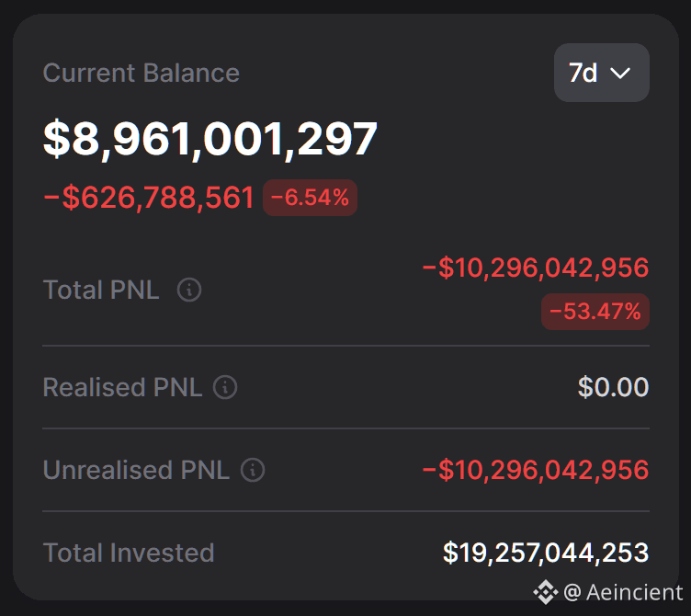
Task: Click the -53.47% Total PNL badge
Action: (x=595, y=312)
